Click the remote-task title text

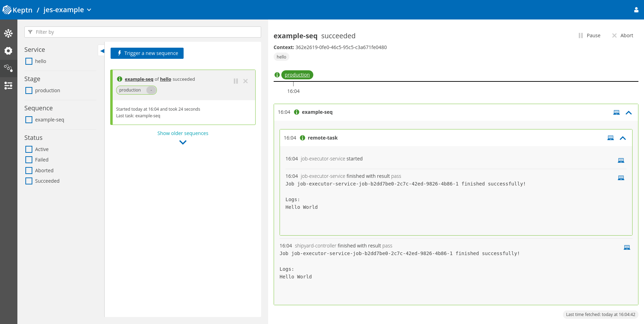(x=323, y=138)
